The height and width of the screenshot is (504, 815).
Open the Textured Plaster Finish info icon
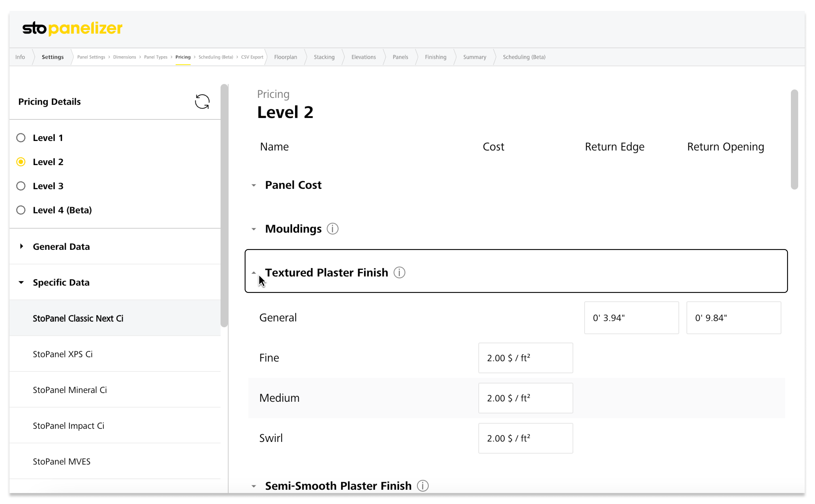[x=399, y=272]
